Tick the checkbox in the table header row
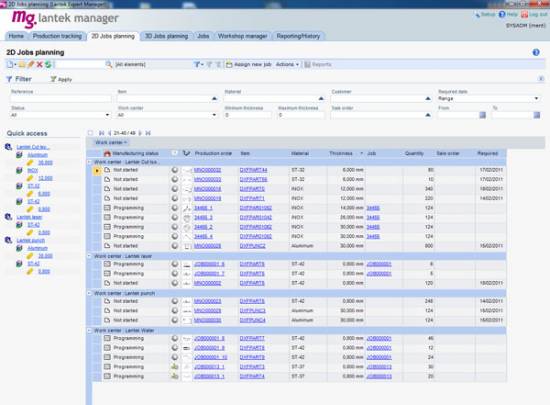Image resolution: width=550 pixels, height=405 pixels. point(174,153)
